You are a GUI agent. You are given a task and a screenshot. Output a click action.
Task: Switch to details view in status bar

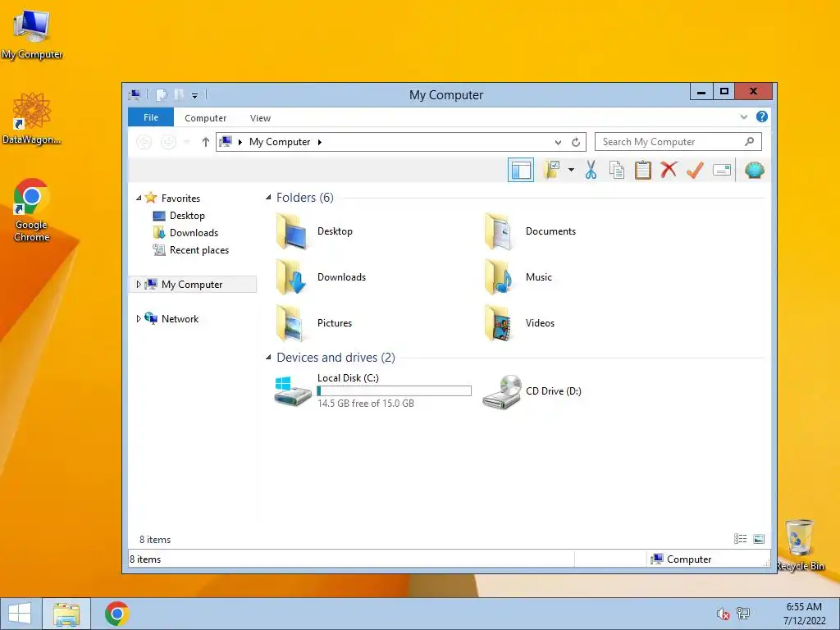pyautogui.click(x=741, y=539)
